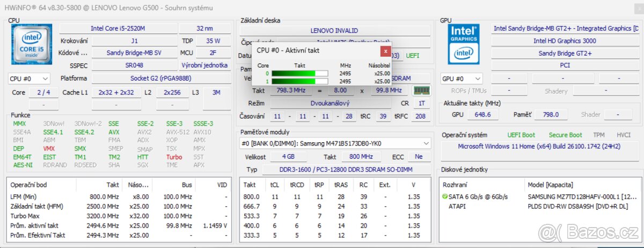Close the CPU #0 Aktivní takt popup
Screen dimensions: 644x248
click(x=386, y=51)
